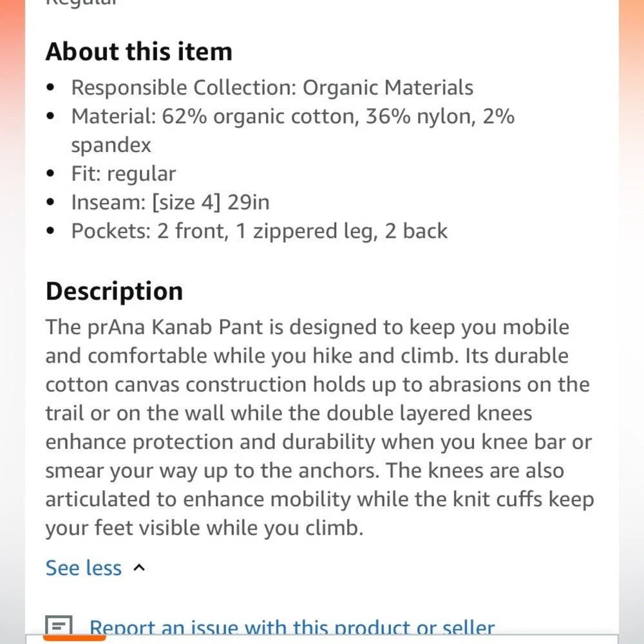Click the 'Material: 62% organic cotton' bullet line

click(292, 117)
